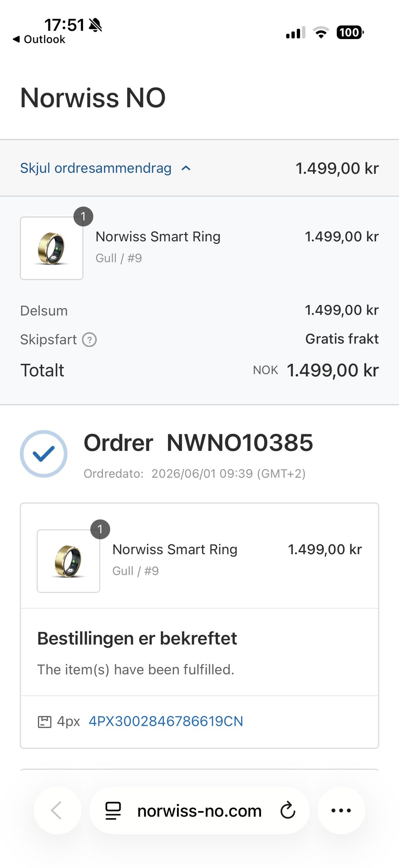Tap the summary total 1.499,00 kr header

pos(337,168)
